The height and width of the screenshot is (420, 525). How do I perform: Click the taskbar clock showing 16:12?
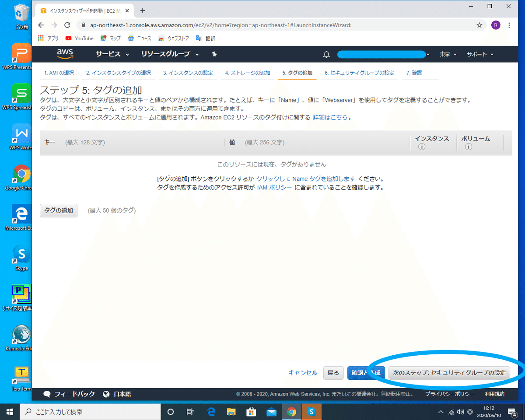click(x=490, y=412)
